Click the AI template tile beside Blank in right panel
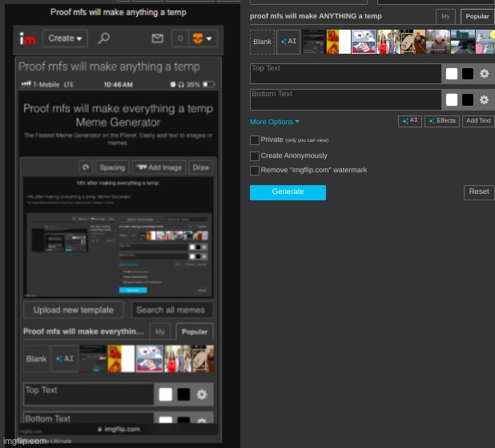Viewport: 495px width, 448px height. click(x=288, y=42)
